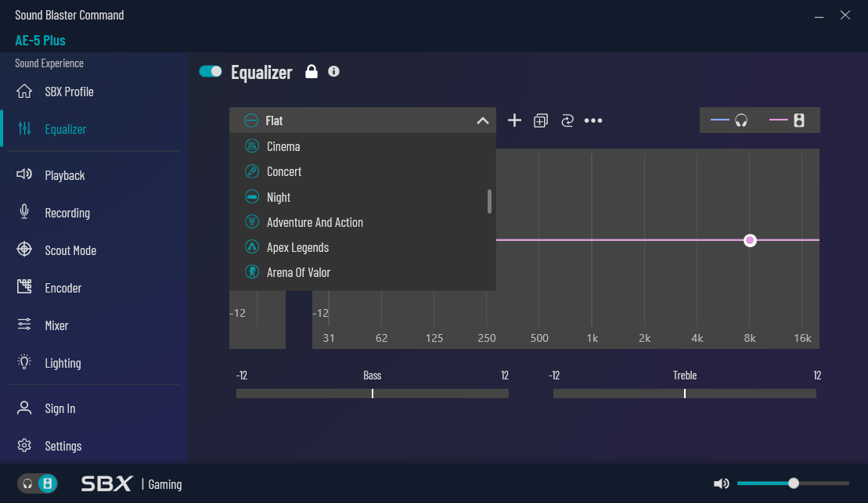Viewport: 868px width, 503px height.
Task: Add a new equalizer preset with plus icon
Action: point(514,120)
